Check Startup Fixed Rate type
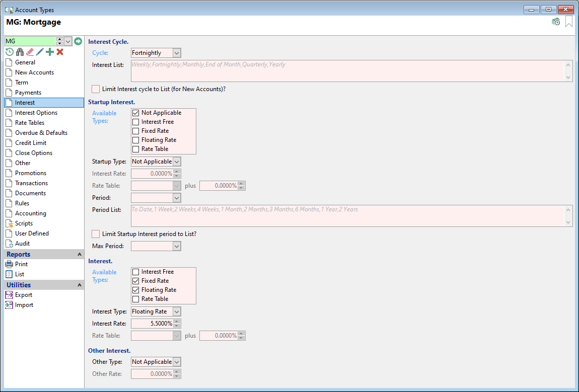Image resolution: width=579 pixels, height=392 pixels. [135, 131]
